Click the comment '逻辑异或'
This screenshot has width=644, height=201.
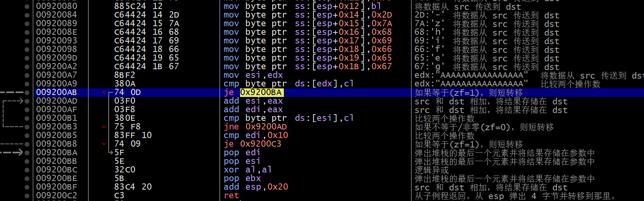(x=432, y=170)
